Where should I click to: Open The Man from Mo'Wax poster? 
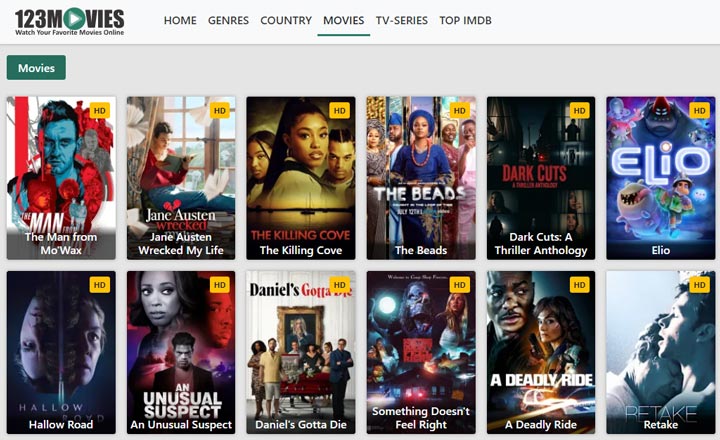(61, 178)
